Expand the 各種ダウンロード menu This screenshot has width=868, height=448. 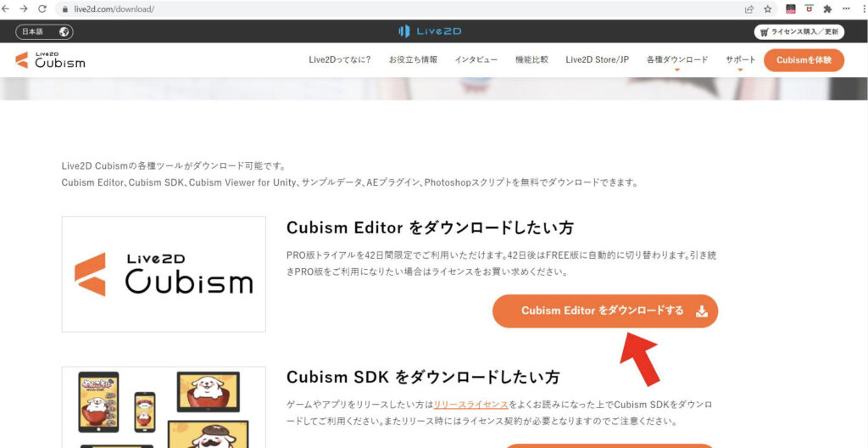pos(677,60)
